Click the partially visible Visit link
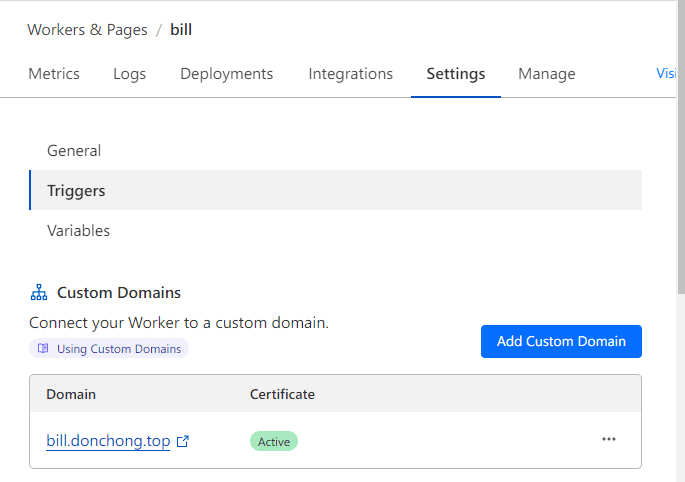 666,73
